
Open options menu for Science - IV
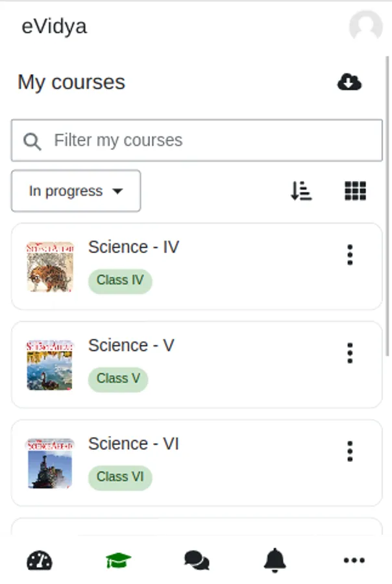click(350, 255)
